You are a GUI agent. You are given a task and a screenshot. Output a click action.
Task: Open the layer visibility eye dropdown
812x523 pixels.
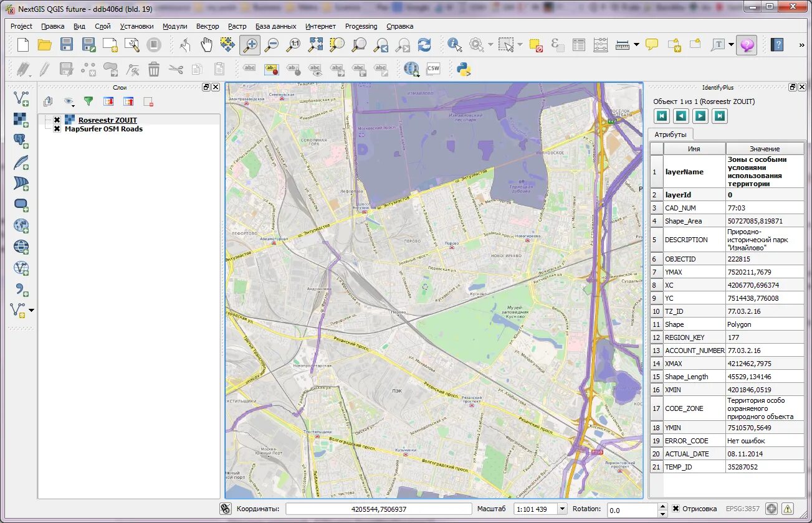tap(69, 101)
